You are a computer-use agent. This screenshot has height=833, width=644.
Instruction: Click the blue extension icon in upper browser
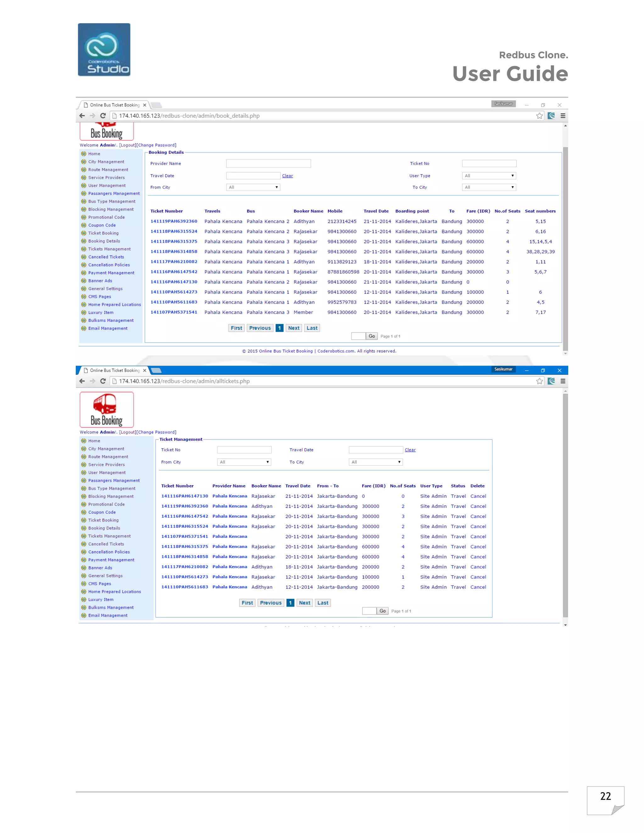pyautogui.click(x=551, y=116)
